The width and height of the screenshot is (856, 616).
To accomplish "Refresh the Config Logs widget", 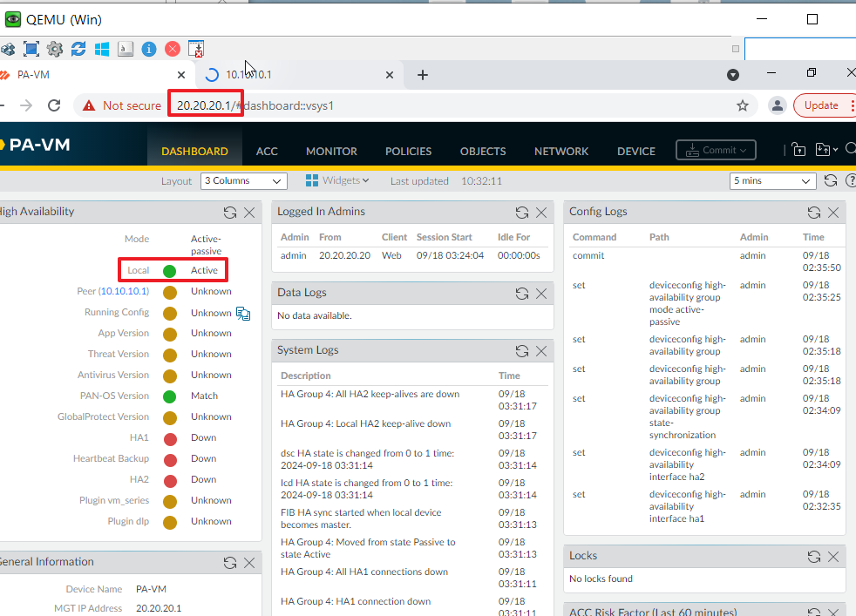I will (x=814, y=213).
